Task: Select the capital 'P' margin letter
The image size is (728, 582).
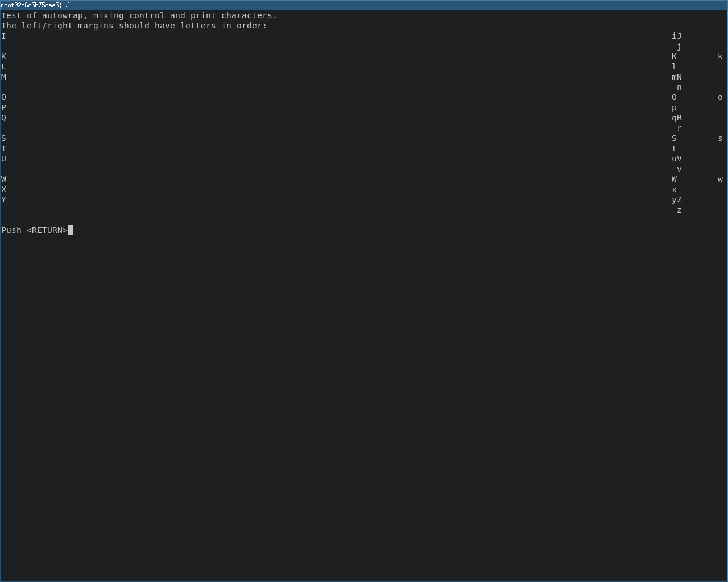Action: pos(3,107)
